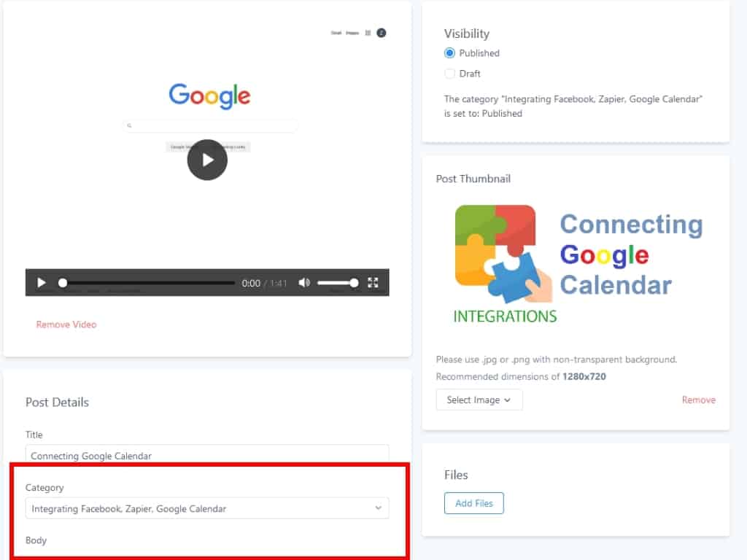This screenshot has width=747, height=560.
Task: Mute the video using the speaker icon
Action: [x=304, y=283]
